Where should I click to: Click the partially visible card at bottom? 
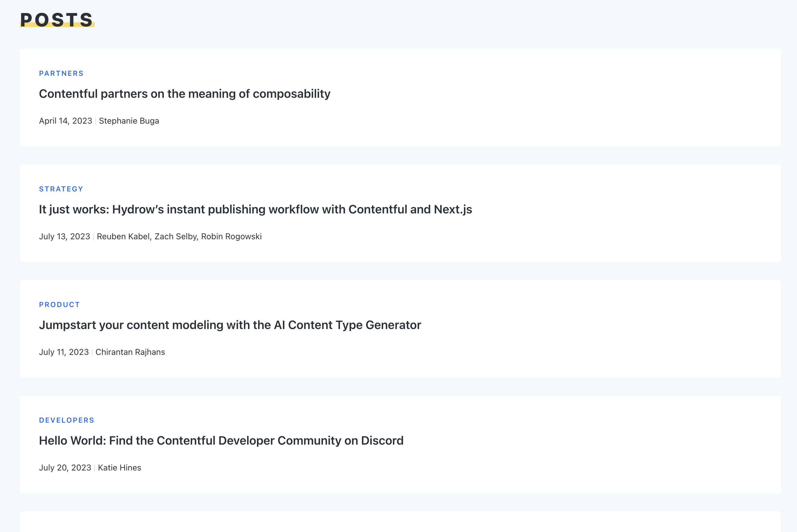[401, 522]
